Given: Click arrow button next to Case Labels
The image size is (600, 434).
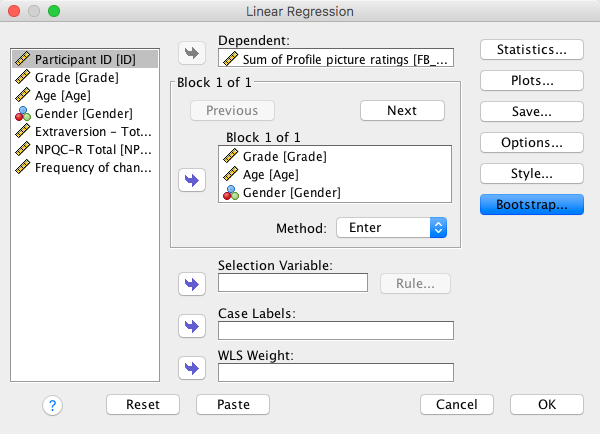Looking at the screenshot, I should pyautogui.click(x=190, y=326).
